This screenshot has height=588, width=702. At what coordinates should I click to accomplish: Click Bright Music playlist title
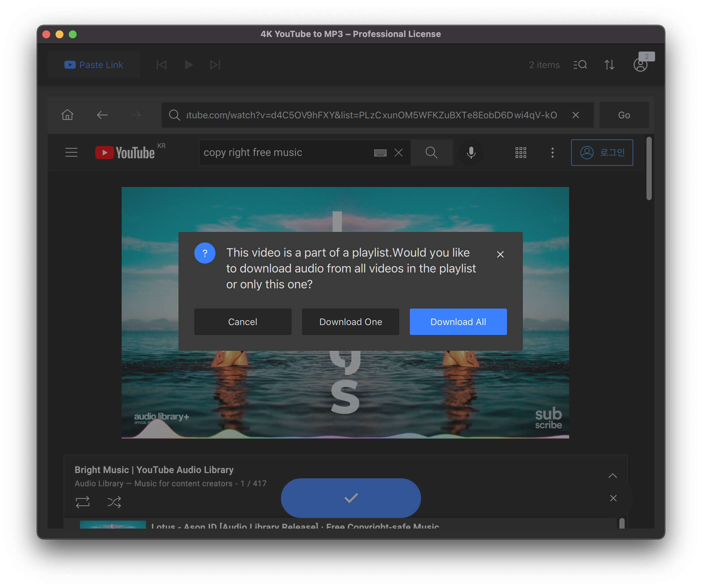154,470
